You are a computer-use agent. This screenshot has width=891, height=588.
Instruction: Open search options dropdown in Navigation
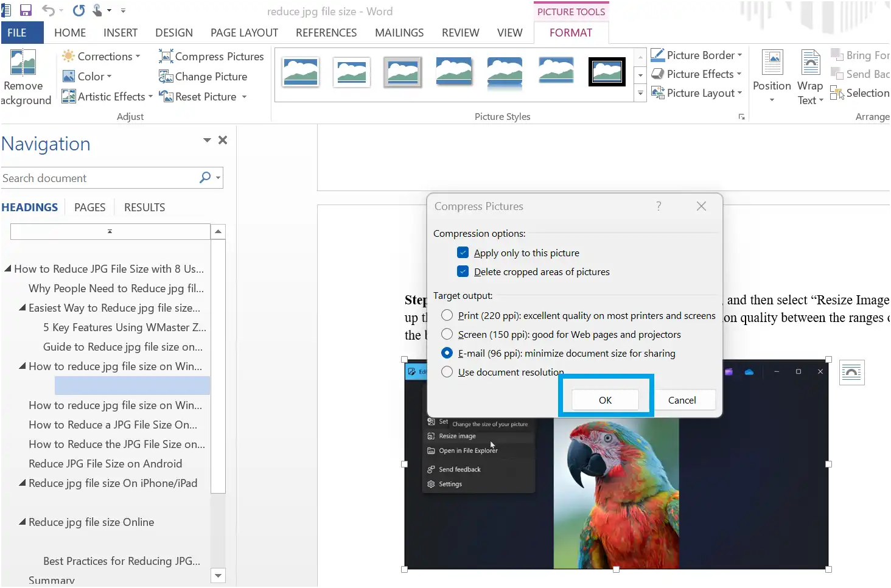tap(218, 178)
